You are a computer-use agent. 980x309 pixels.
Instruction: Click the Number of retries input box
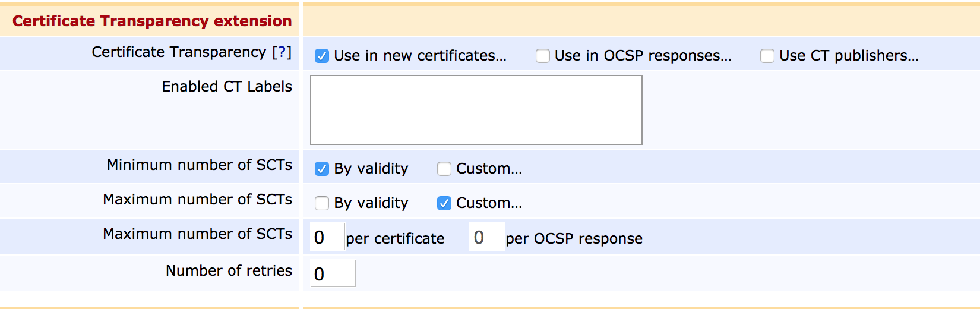[333, 273]
